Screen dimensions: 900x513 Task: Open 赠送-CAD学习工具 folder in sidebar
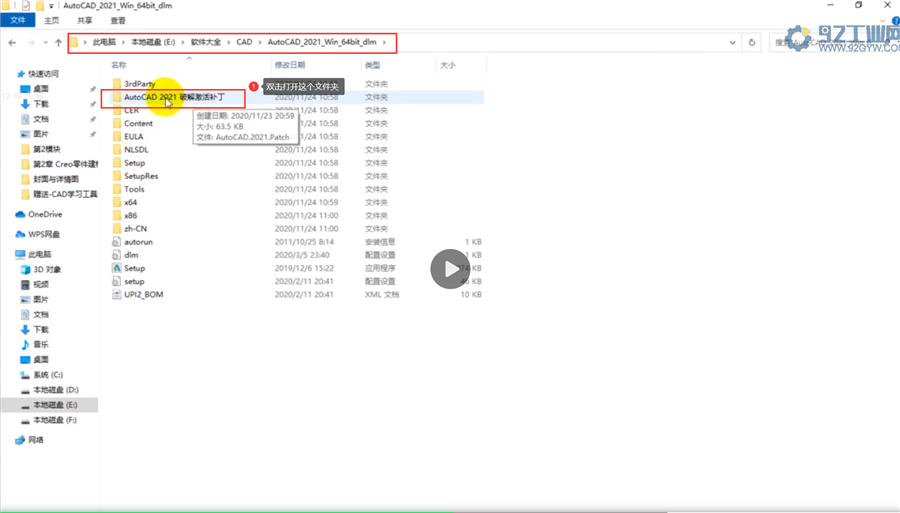[65, 194]
